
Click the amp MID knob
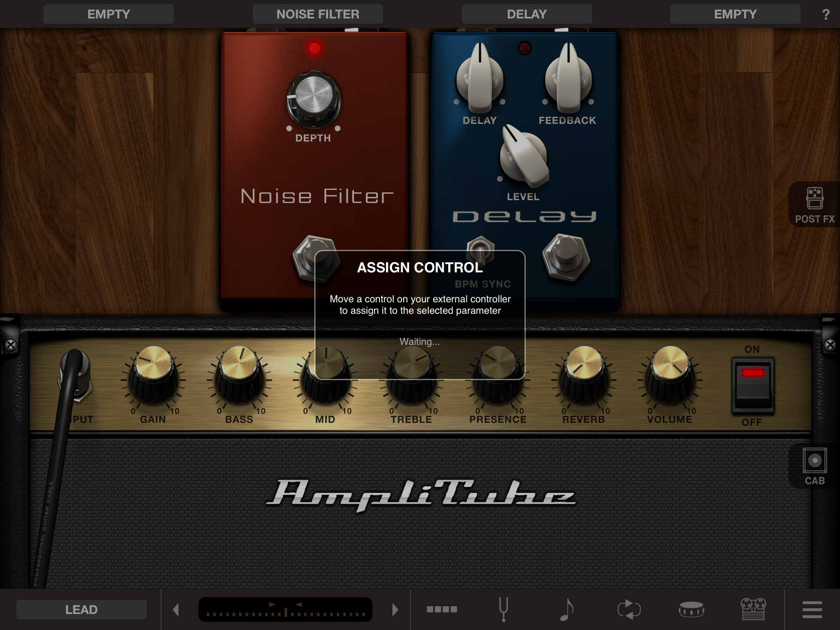coord(326,374)
